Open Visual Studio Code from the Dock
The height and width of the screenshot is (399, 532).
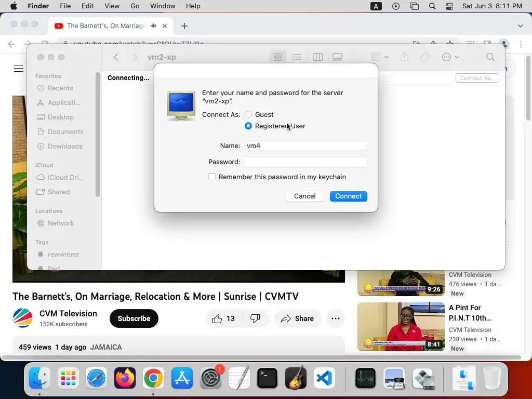pos(324,378)
